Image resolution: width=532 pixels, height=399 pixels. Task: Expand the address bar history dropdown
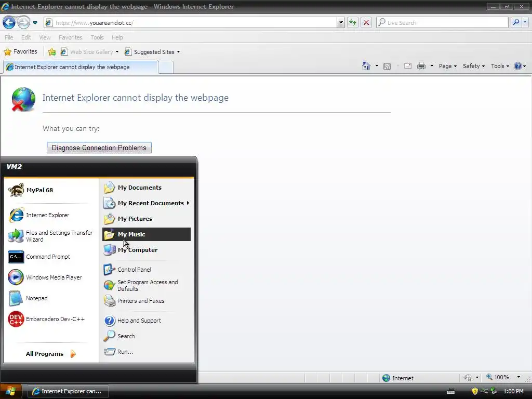pos(341,23)
